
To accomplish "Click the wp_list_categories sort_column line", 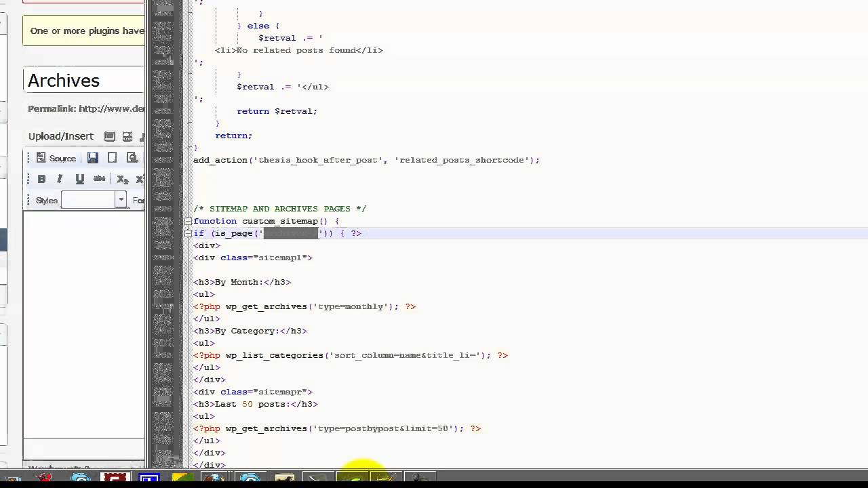I will (351, 355).
